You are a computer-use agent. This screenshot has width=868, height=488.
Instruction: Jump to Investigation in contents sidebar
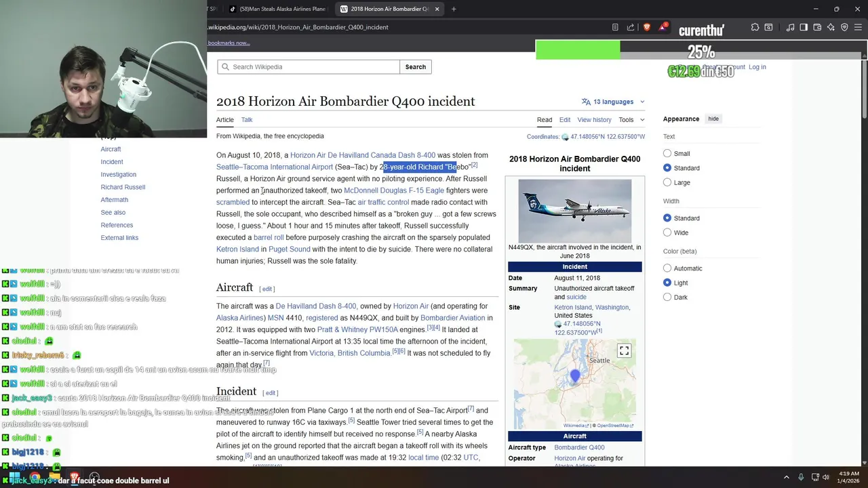coord(119,175)
